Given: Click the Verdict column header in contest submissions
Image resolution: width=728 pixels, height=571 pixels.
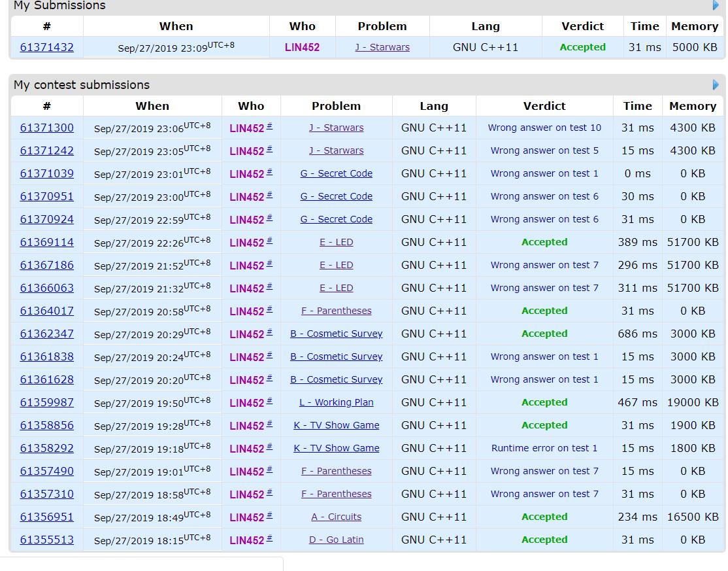Looking at the screenshot, I should point(544,106).
